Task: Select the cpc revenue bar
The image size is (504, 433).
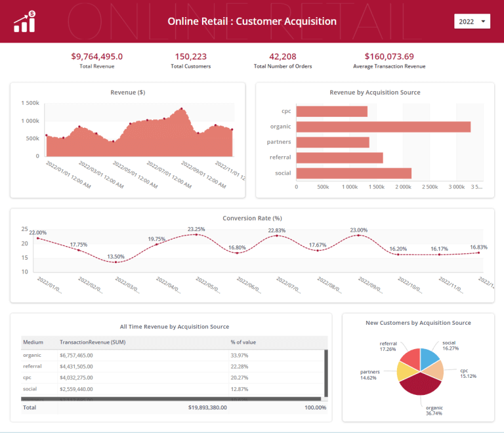Action: pos(331,111)
